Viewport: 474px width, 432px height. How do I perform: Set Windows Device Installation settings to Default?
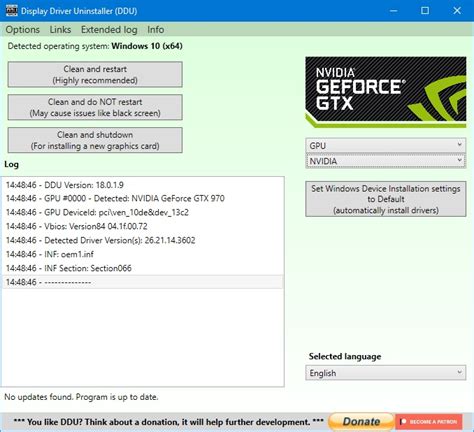tap(386, 199)
